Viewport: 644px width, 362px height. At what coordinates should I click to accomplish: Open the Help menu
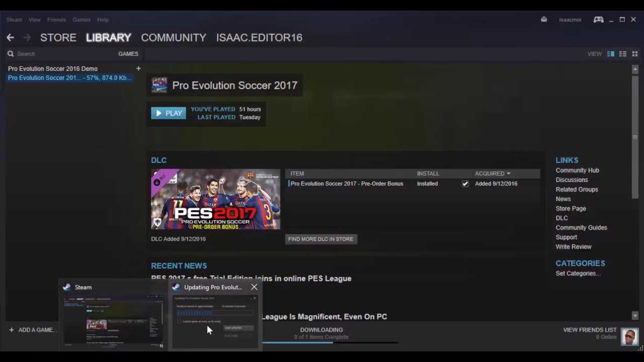point(103,20)
